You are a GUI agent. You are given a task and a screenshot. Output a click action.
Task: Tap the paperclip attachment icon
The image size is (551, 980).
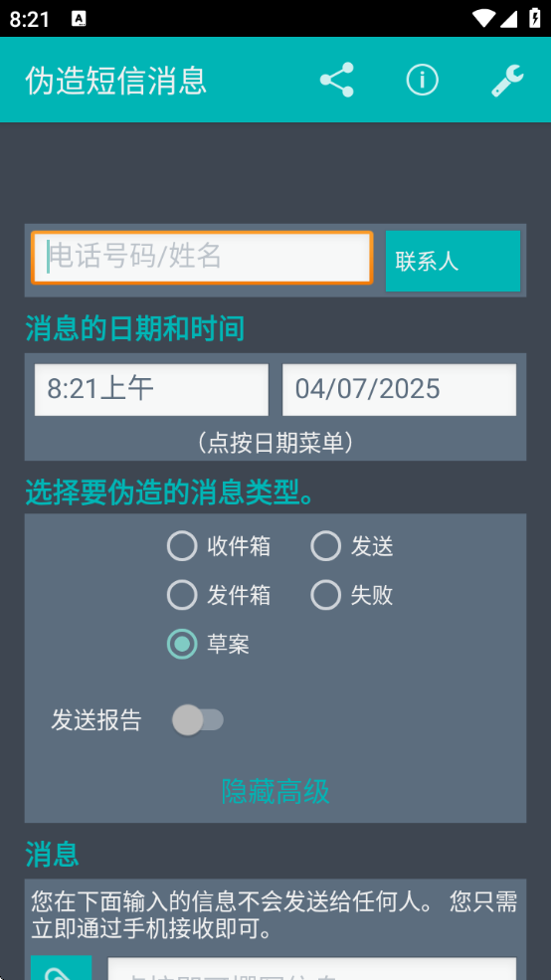[62, 967]
